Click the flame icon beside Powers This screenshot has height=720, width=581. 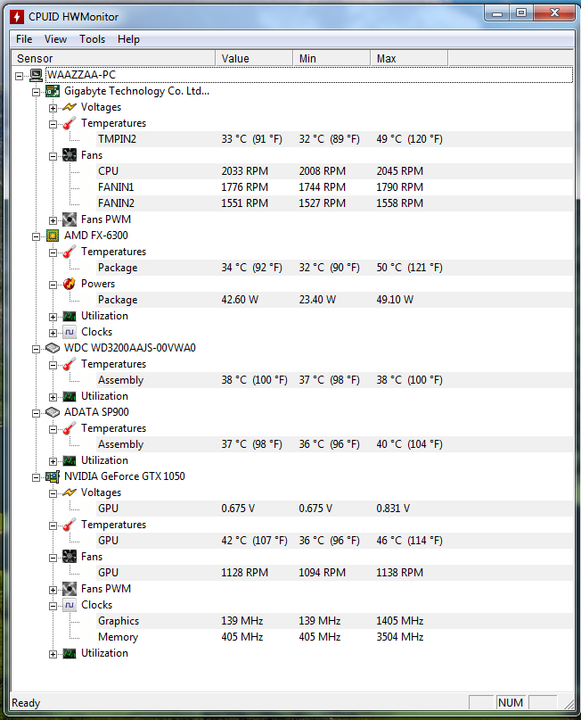click(69, 284)
